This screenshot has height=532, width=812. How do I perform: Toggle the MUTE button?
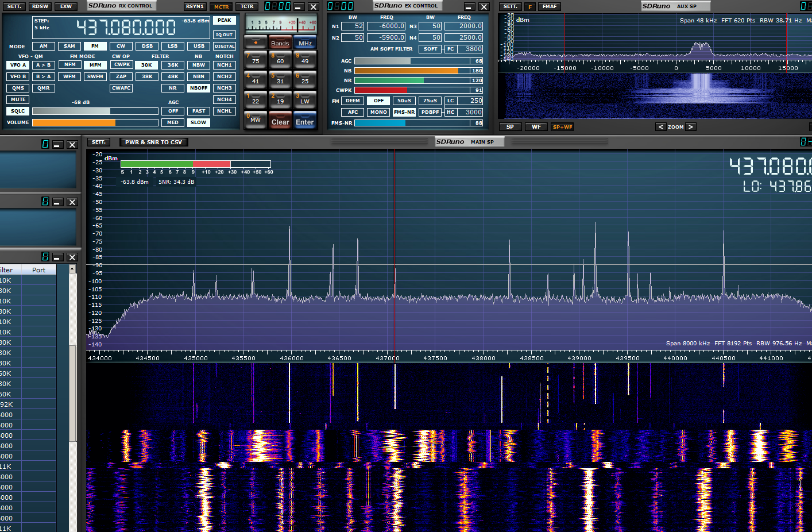click(18, 99)
